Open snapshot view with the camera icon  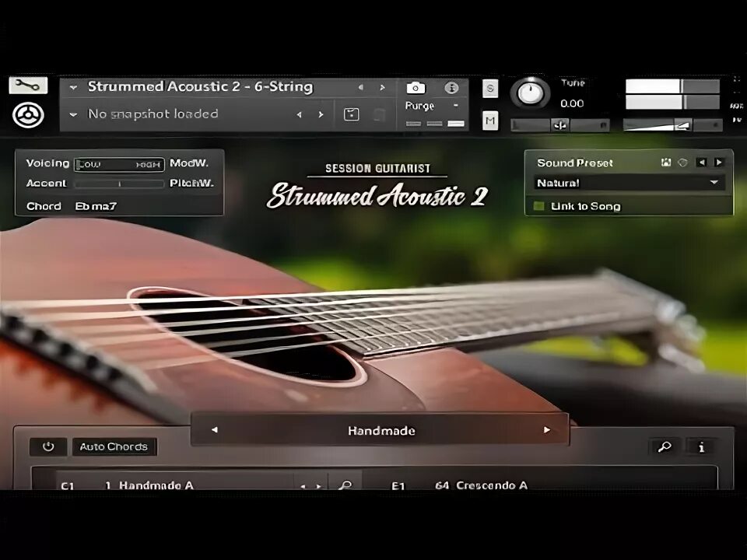416,88
